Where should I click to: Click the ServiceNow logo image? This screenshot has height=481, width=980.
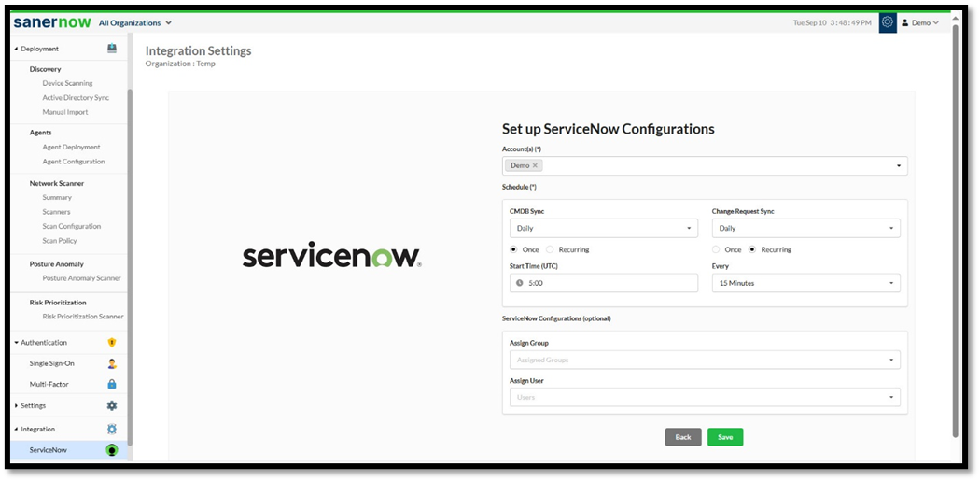332,257
